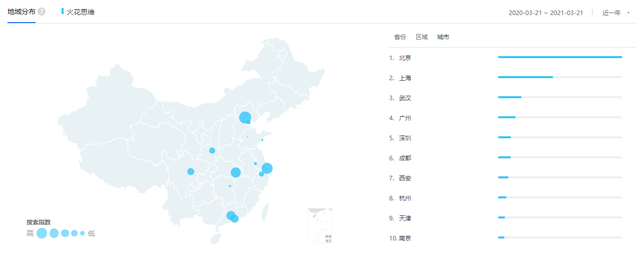Toggle the 火花思维 keyword legend
The height and width of the screenshot is (257, 644).
click(80, 12)
